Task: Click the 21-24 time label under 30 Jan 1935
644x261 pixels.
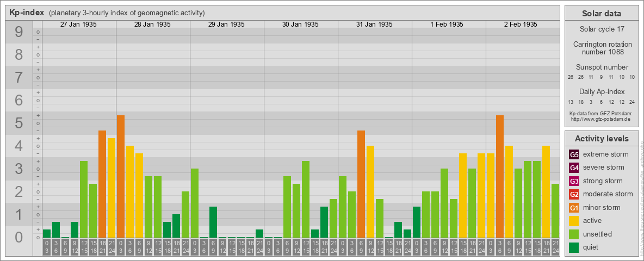Action: (333, 247)
